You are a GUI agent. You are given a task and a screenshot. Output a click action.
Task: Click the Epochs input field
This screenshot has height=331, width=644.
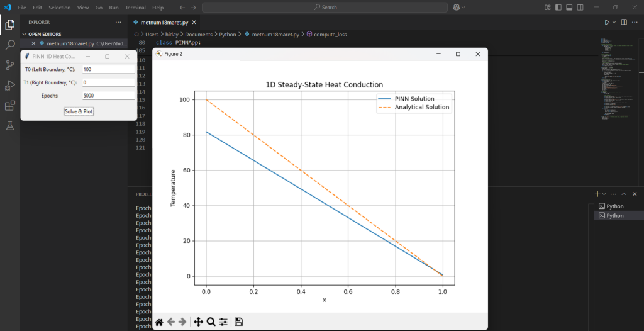point(108,96)
